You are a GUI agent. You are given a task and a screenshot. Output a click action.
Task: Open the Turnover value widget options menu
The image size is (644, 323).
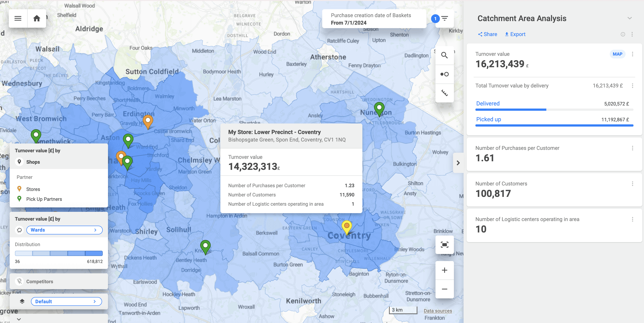[633, 54]
